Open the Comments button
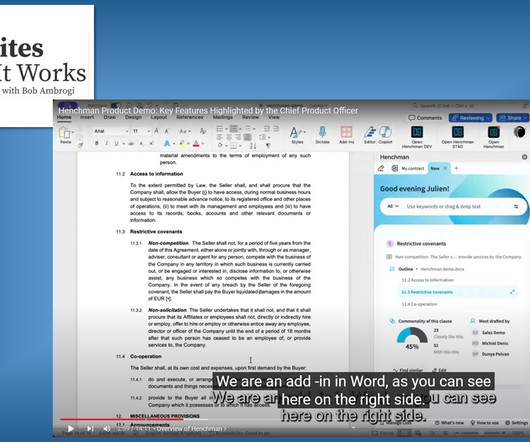Viewport: 530px width, 442px height. [x=425, y=118]
